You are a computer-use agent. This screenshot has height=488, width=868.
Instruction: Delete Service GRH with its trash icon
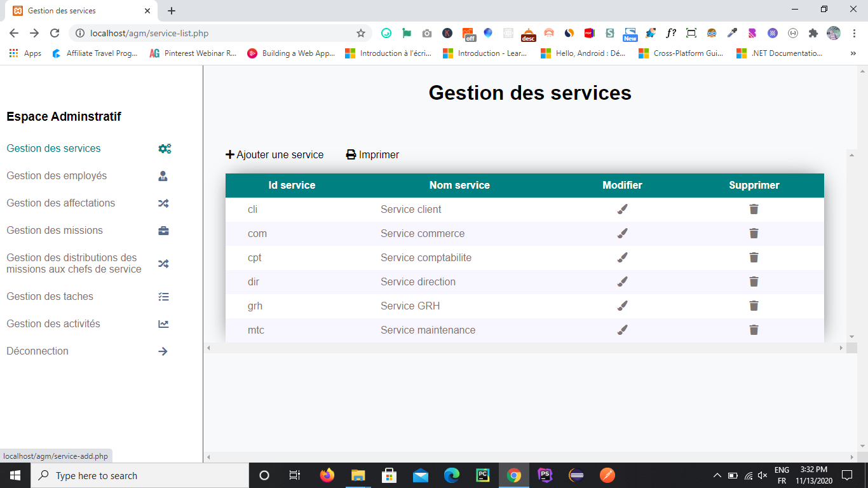click(x=754, y=306)
